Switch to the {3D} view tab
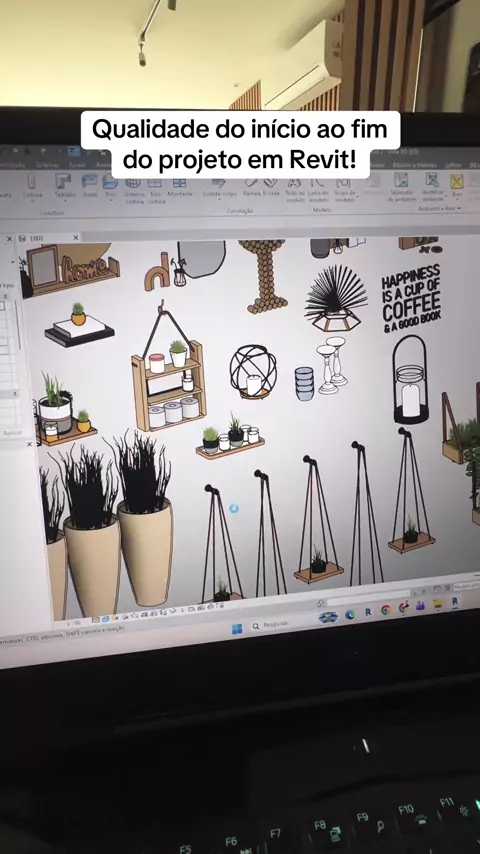The image size is (480, 854). pos(37,238)
